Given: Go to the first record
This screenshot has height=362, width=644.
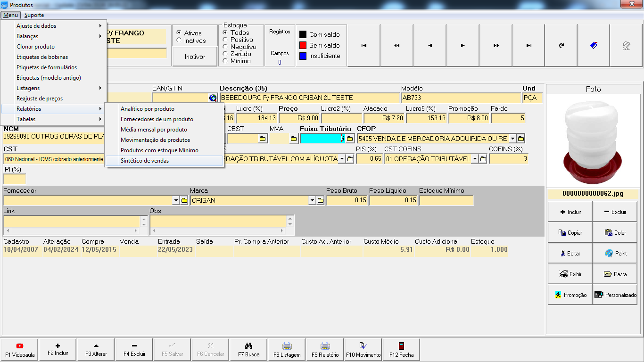Looking at the screenshot, I should coord(363,45).
